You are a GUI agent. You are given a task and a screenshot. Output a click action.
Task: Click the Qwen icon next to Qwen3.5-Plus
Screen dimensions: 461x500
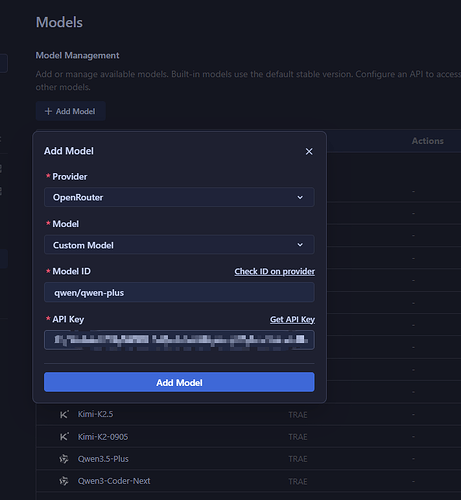point(64,459)
